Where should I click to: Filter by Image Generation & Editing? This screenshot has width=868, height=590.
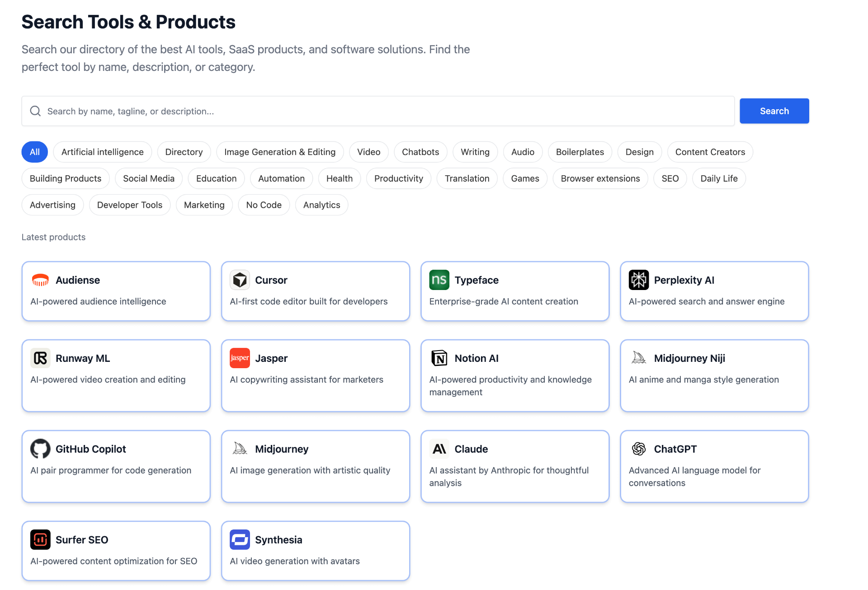click(x=280, y=152)
